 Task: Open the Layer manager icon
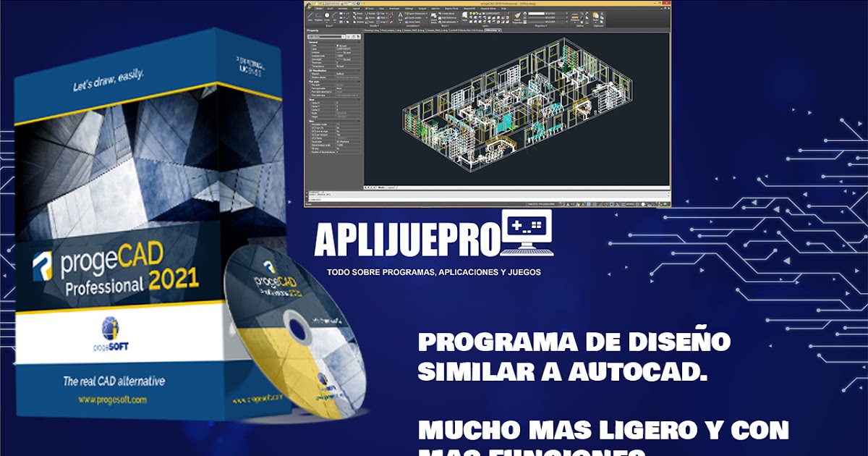click(464, 17)
